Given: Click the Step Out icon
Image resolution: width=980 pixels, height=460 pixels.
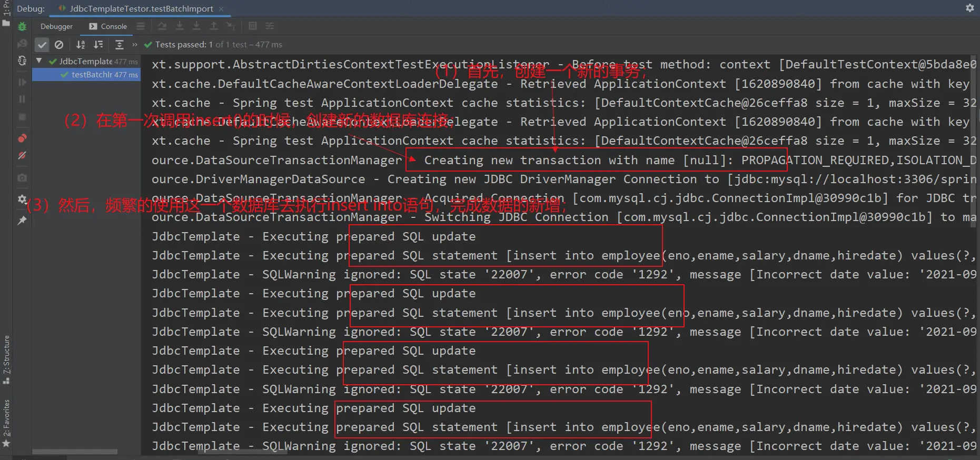Looking at the screenshot, I should tap(214, 26).
